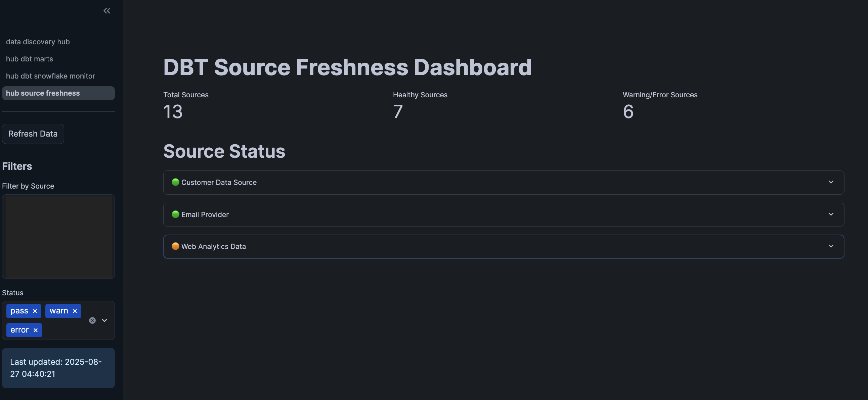Click the last updated timestamp box
Screen dimensions: 868x400
coord(58,368)
